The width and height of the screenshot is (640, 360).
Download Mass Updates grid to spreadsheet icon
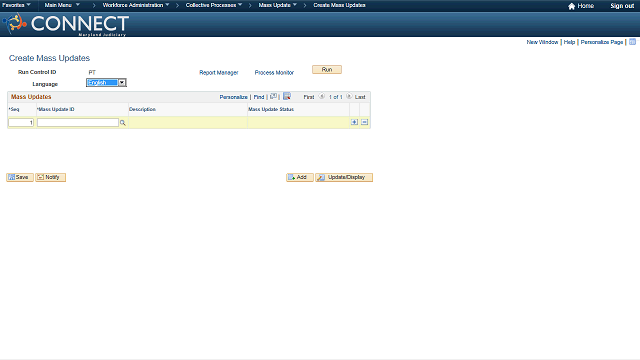pyautogui.click(x=287, y=96)
